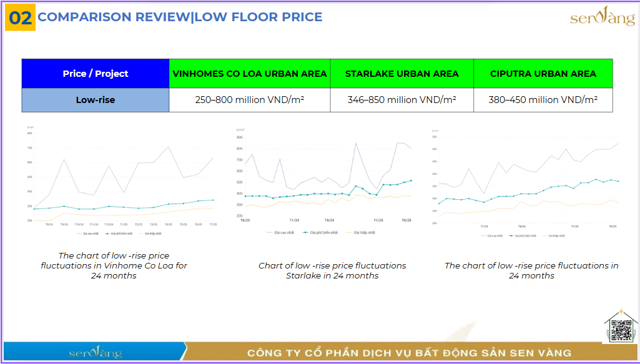Click the 'CIPUTRA URBAN AREA' header cell
Viewport: 640px width, 364px height.
(543, 74)
